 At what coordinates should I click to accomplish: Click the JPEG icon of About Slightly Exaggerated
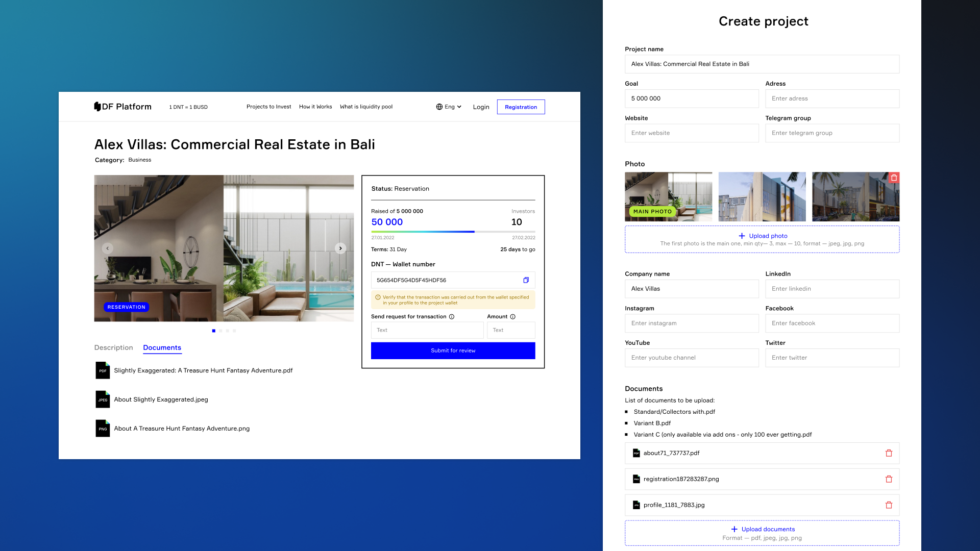pos(103,399)
